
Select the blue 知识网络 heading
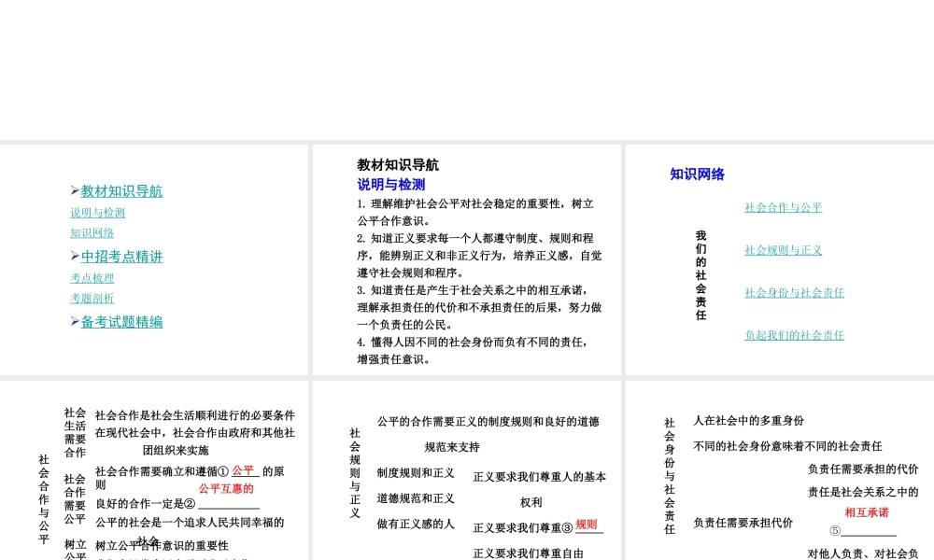tap(697, 175)
